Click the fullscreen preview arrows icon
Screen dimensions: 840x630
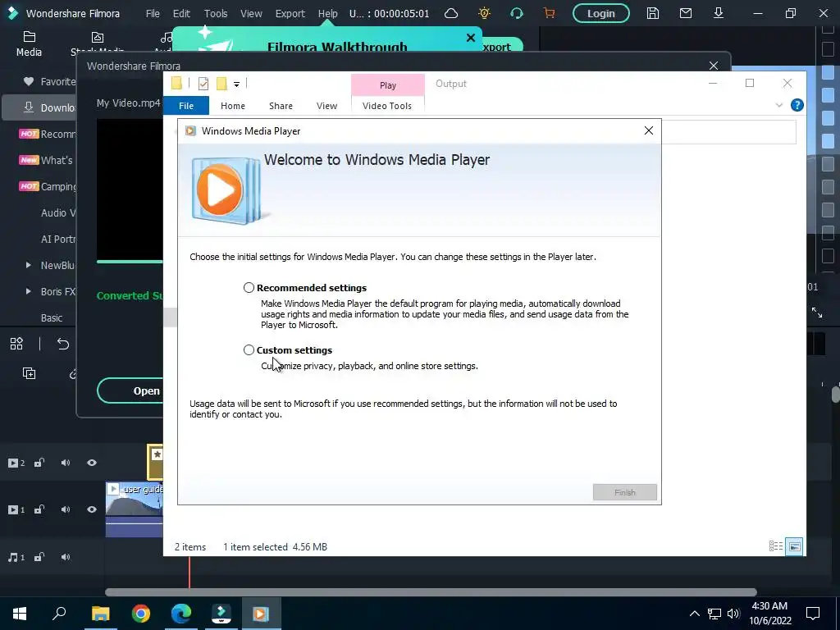click(x=817, y=313)
